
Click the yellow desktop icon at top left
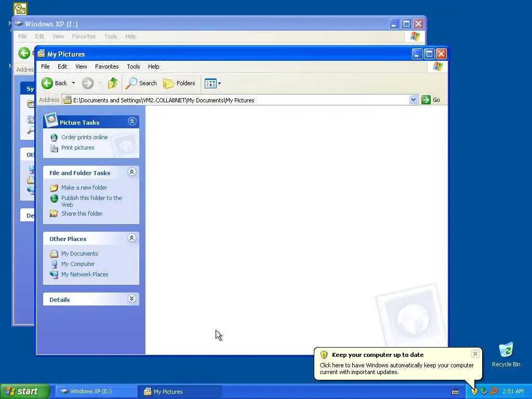[x=20, y=9]
